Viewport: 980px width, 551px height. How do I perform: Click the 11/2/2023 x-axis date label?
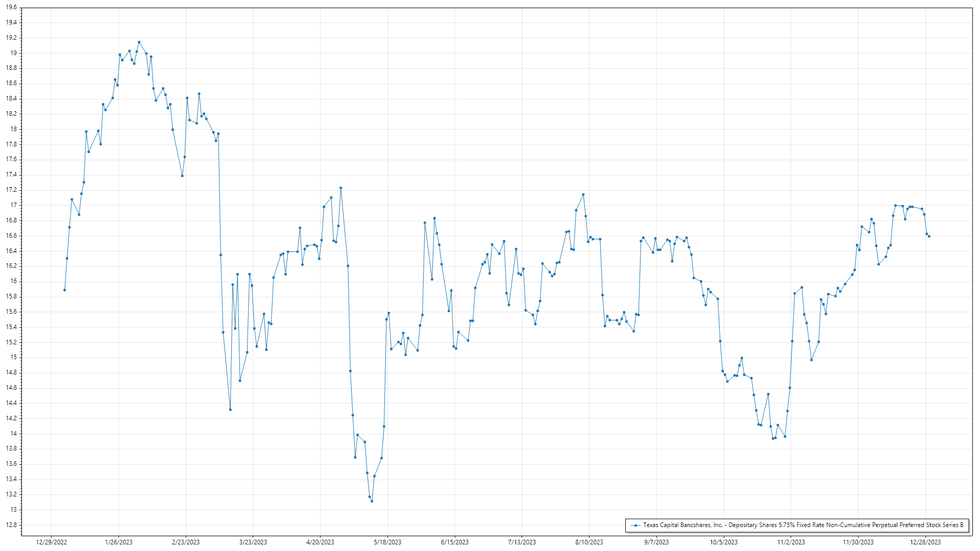pos(791,542)
